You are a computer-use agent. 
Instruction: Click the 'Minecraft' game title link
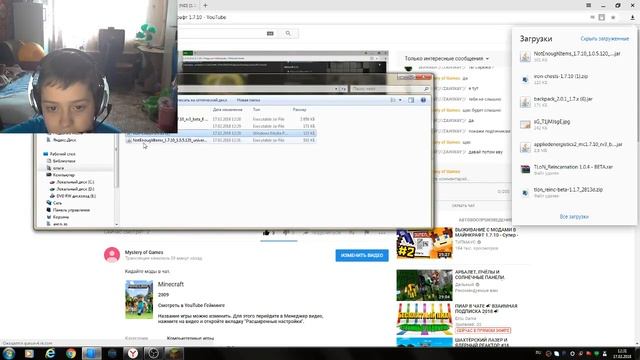tap(171, 284)
